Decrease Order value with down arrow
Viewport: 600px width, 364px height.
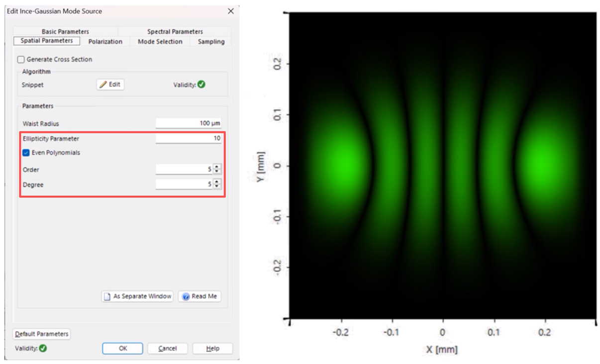coord(216,172)
